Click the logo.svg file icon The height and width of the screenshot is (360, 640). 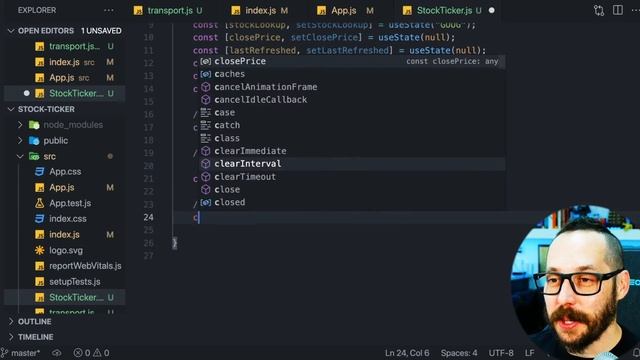point(40,250)
